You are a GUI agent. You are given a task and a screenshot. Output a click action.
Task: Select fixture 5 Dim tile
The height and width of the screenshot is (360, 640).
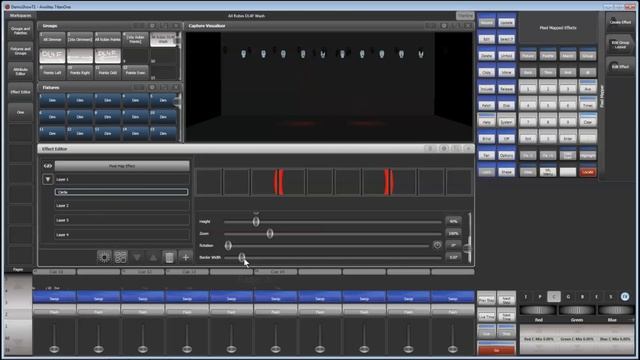coord(163,100)
